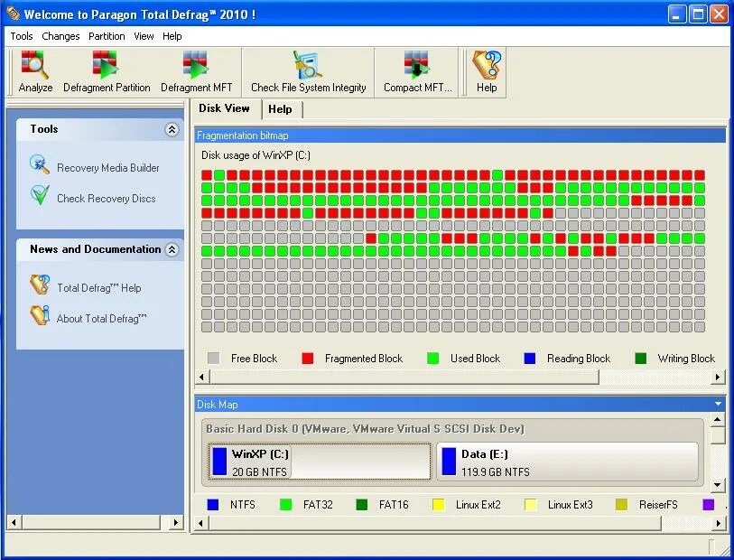Open Recovery Media Builder icon
The width and height of the screenshot is (734, 560).
click(x=40, y=164)
